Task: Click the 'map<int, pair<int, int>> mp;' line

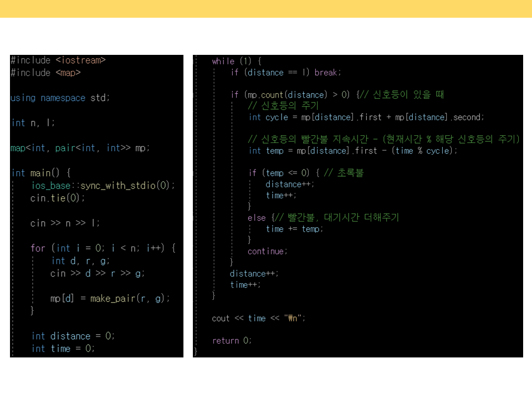Action: pos(80,149)
